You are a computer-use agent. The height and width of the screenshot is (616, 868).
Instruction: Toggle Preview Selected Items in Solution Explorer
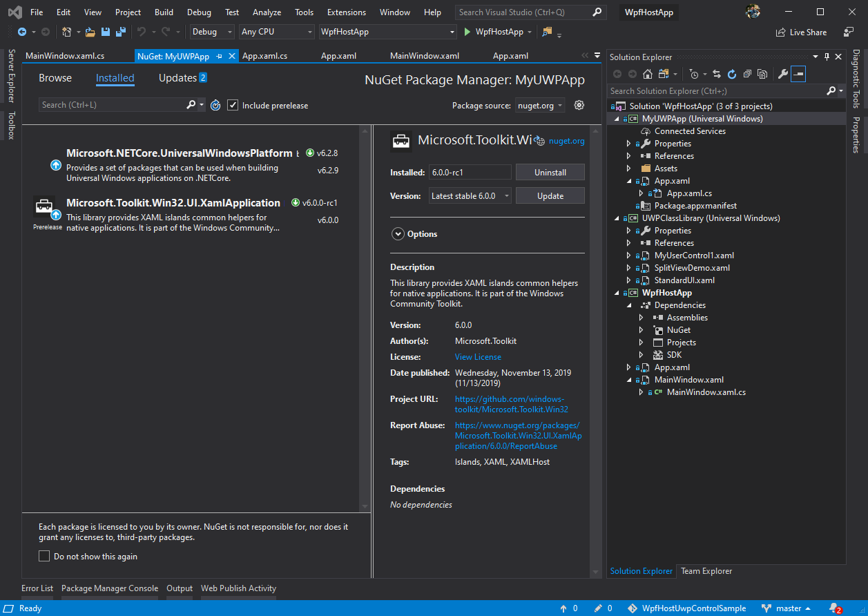point(798,74)
